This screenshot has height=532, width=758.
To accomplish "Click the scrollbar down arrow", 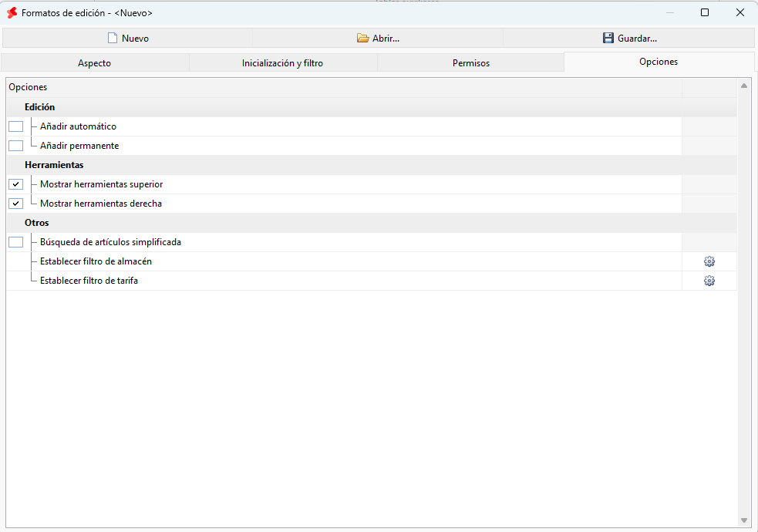I will [x=744, y=520].
